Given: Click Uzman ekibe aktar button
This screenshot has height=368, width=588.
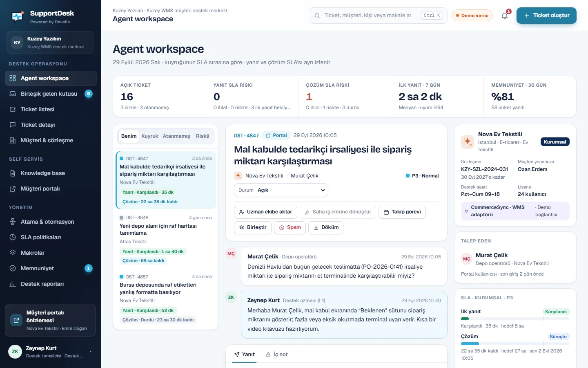Looking at the screenshot, I should pos(265,212).
